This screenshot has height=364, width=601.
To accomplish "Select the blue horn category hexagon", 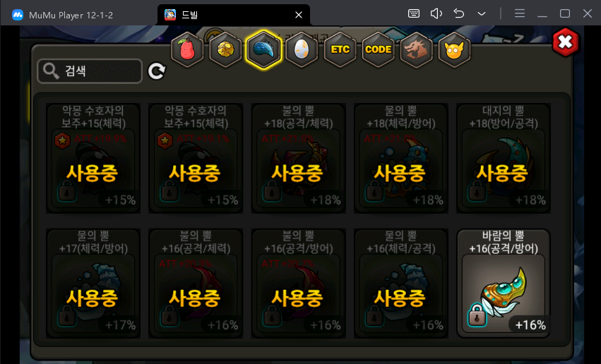I will (x=263, y=50).
